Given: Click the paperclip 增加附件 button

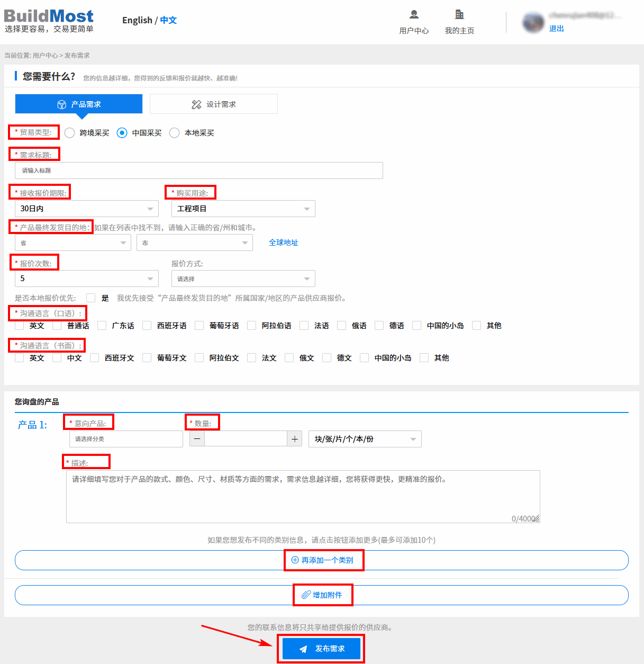Looking at the screenshot, I should 322,595.
